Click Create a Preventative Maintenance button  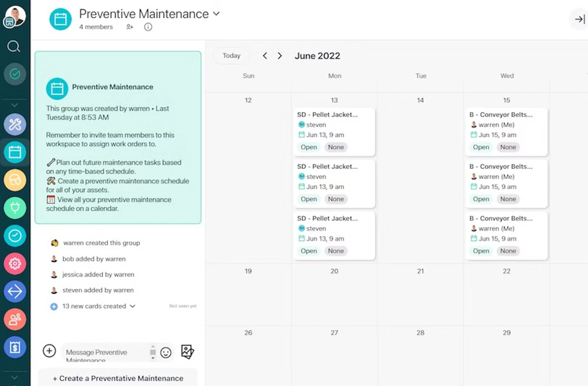[x=118, y=378]
